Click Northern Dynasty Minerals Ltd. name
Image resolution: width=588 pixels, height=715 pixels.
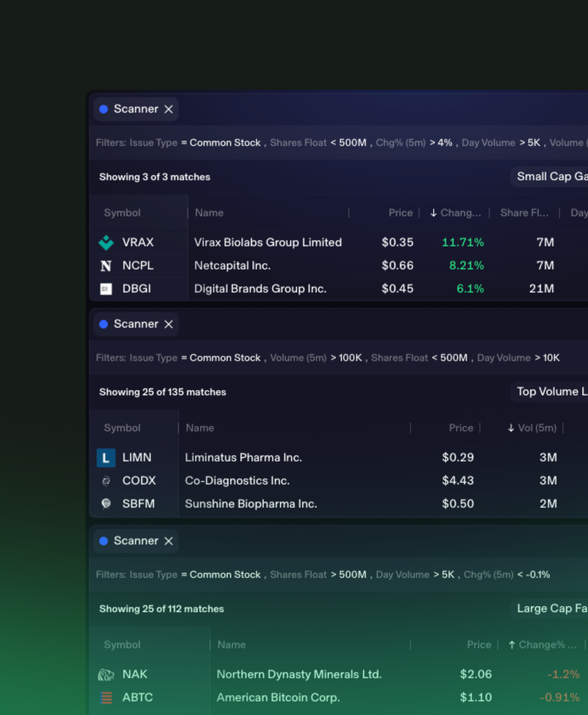click(x=299, y=675)
